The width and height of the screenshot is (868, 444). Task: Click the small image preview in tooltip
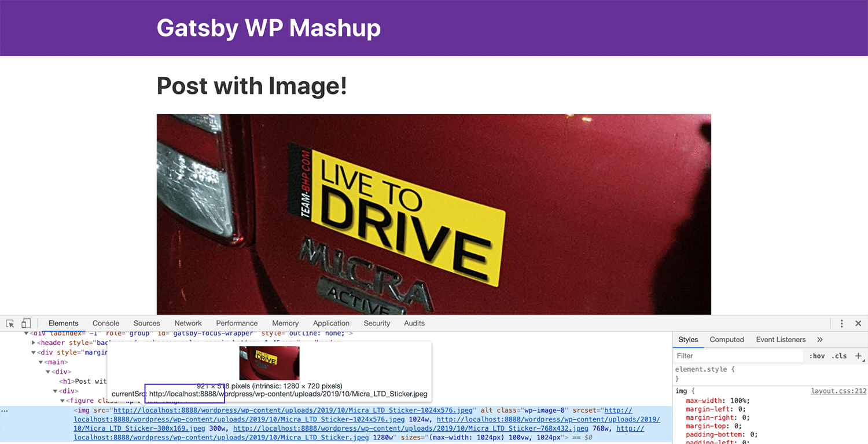pos(269,363)
